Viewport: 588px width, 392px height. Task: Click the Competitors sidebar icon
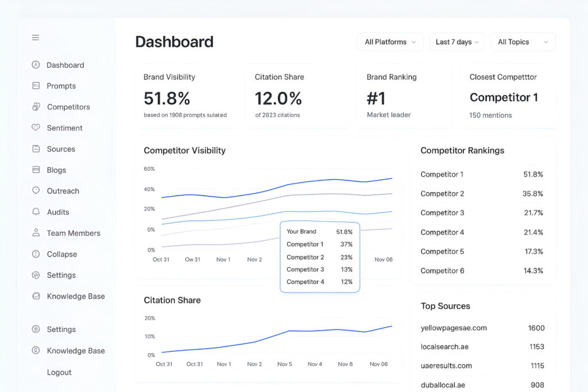click(x=36, y=107)
